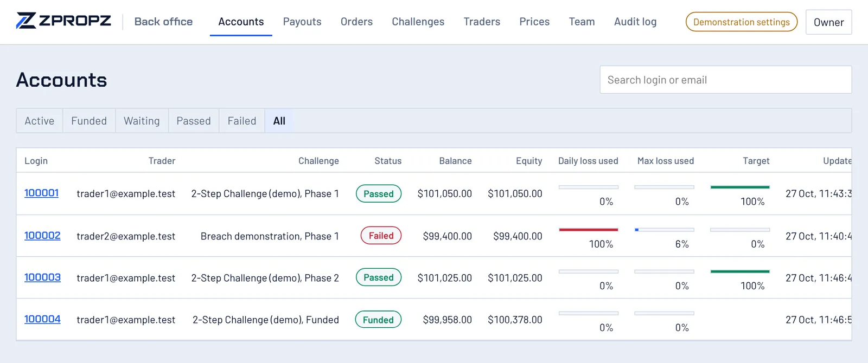Screen dimensions: 868x363
Task: Click the Back office label
Action: (x=163, y=22)
